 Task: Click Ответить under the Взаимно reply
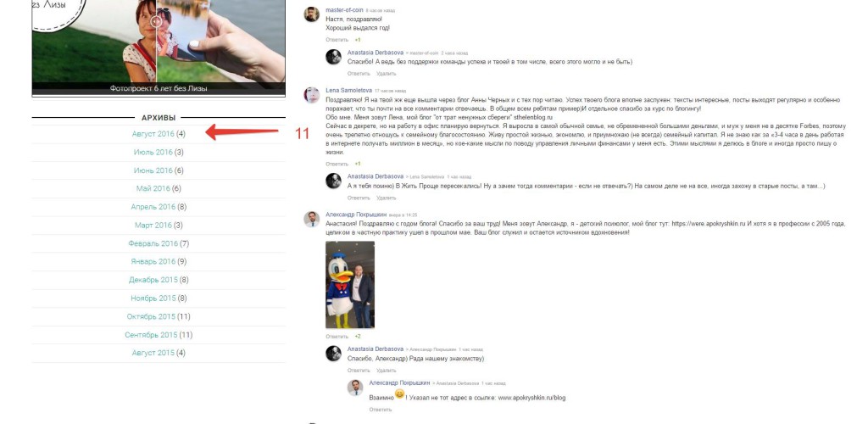tap(381, 410)
